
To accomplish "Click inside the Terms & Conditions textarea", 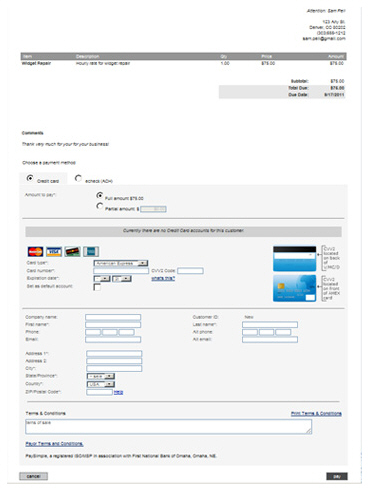I will pos(169,427).
